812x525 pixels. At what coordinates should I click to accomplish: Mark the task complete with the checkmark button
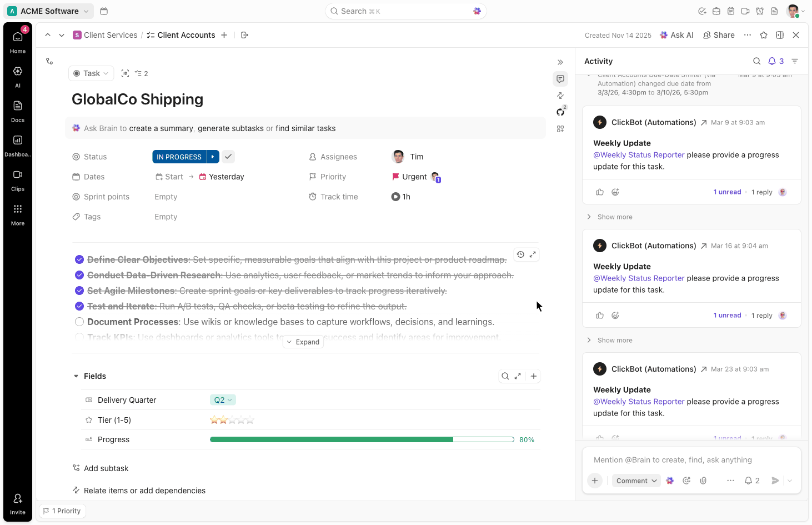click(228, 157)
